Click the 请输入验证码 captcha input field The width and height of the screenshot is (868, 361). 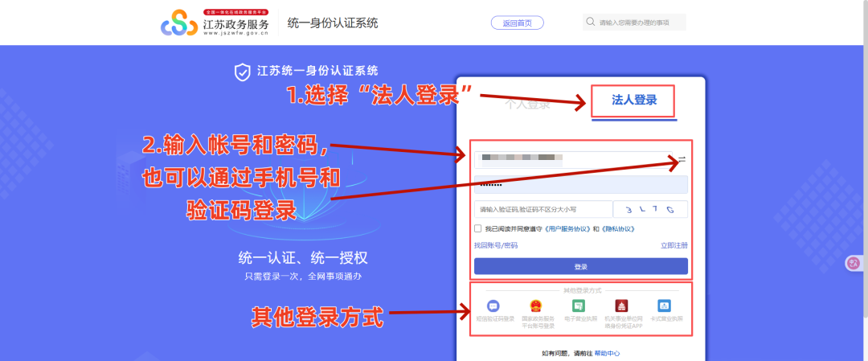543,209
